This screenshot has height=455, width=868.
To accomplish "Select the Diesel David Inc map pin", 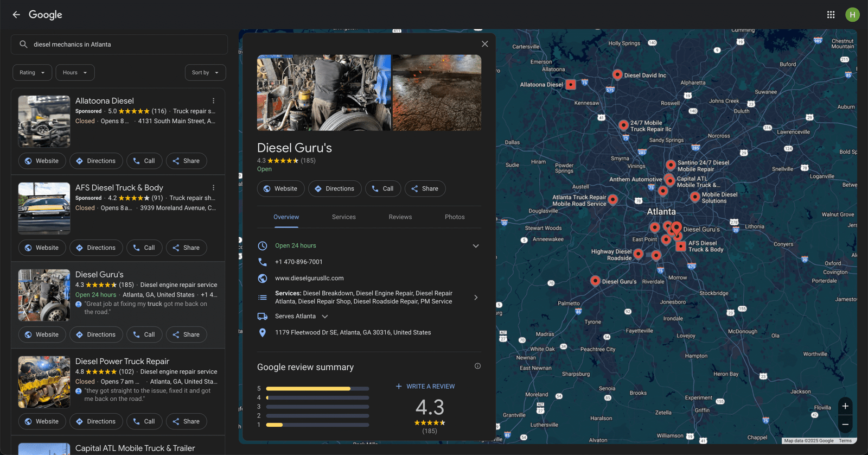I will click(617, 74).
